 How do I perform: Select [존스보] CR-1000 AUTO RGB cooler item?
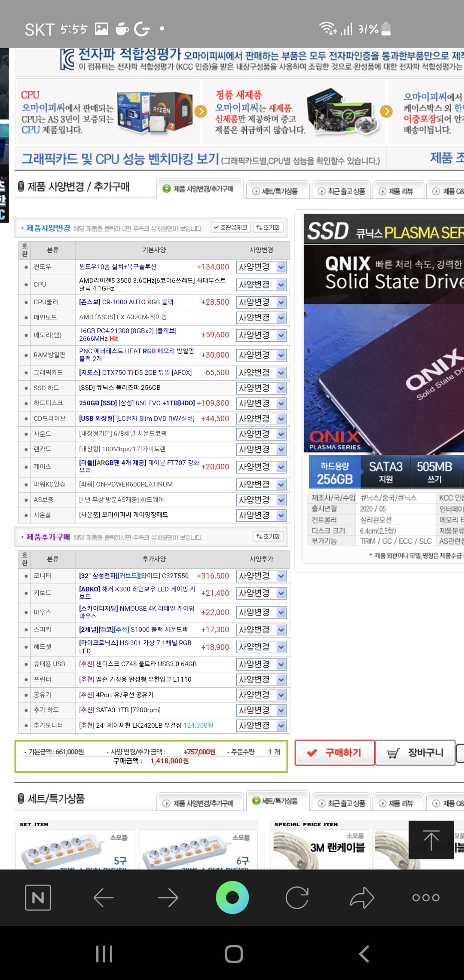pyautogui.click(x=126, y=302)
